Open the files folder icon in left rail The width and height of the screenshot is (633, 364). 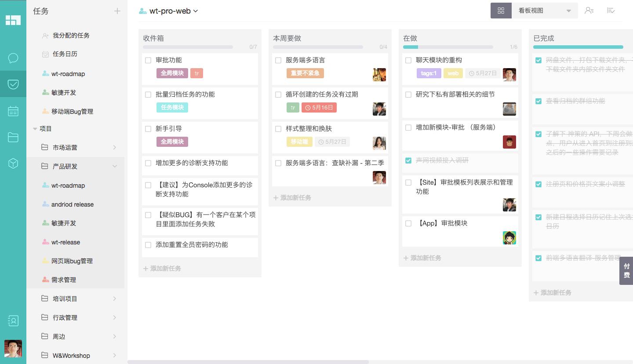tap(13, 137)
